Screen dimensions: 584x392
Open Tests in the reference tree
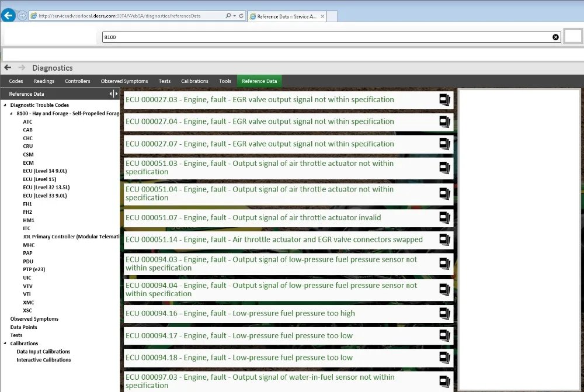point(16,335)
